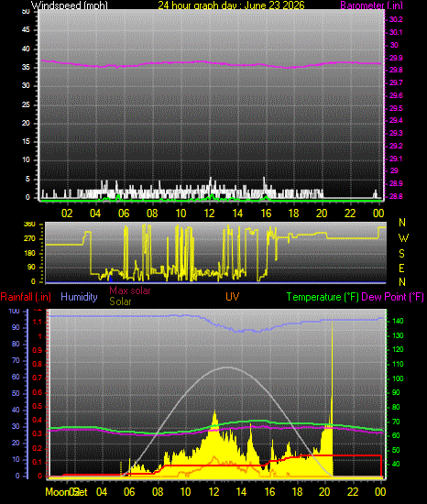Click the 06 hour mark on wind chart
Viewport: 427px width, 504px height.
click(124, 214)
